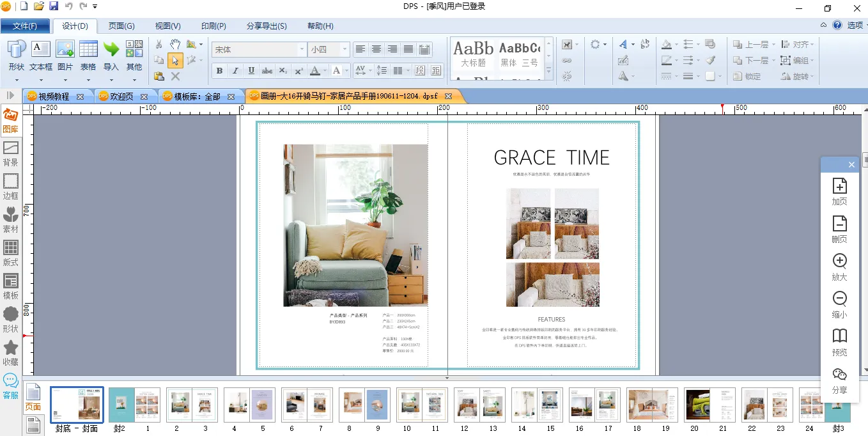Screen dimensions: 868x436
Task: Expand the 小四 font size dropdown
Action: (x=345, y=49)
